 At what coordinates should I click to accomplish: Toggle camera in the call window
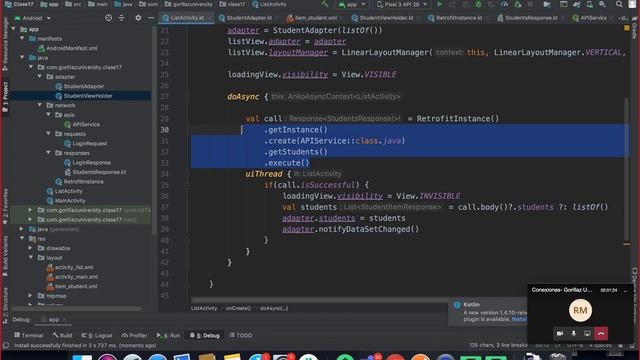click(x=560, y=333)
